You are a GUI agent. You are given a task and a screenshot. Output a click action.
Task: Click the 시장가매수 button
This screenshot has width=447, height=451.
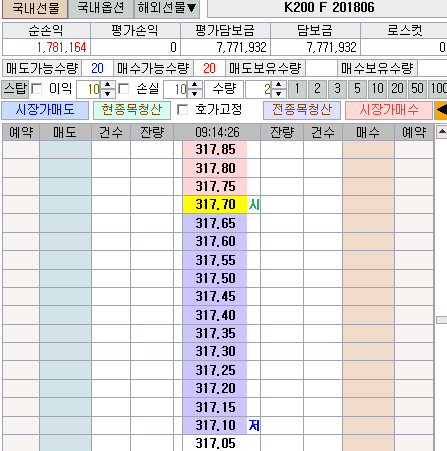(389, 110)
